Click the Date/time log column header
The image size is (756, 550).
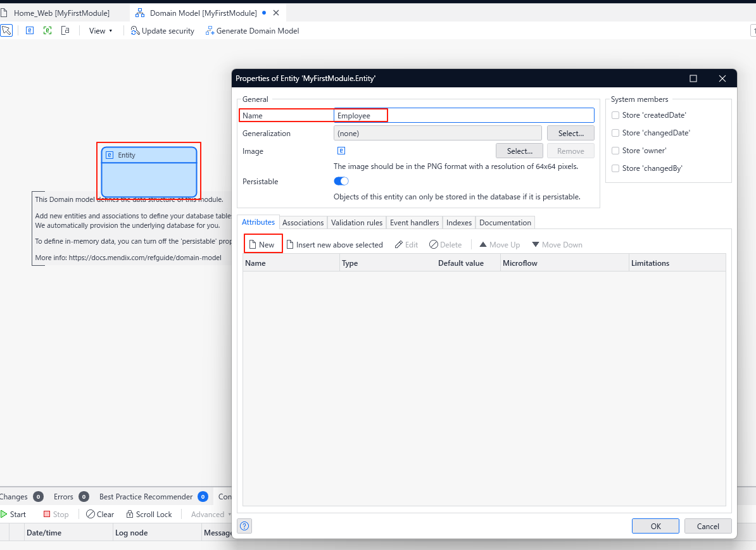click(x=68, y=533)
